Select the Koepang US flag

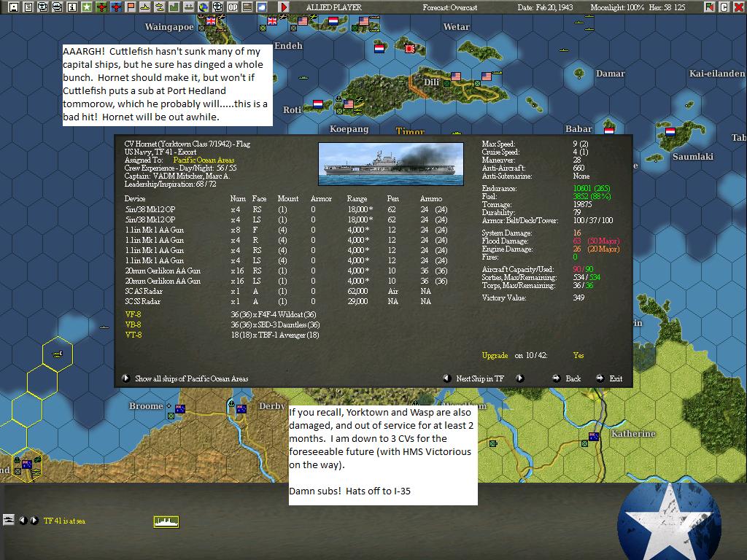point(349,104)
